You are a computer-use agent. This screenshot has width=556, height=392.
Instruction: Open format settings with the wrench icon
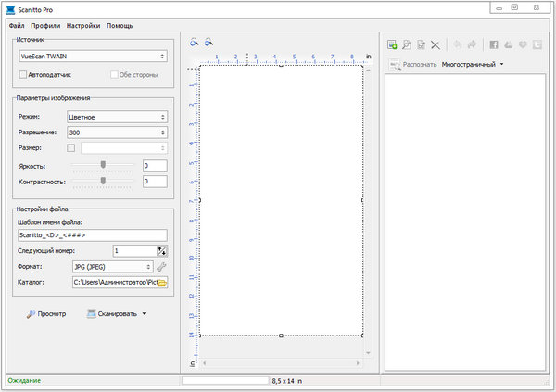pyautogui.click(x=161, y=267)
